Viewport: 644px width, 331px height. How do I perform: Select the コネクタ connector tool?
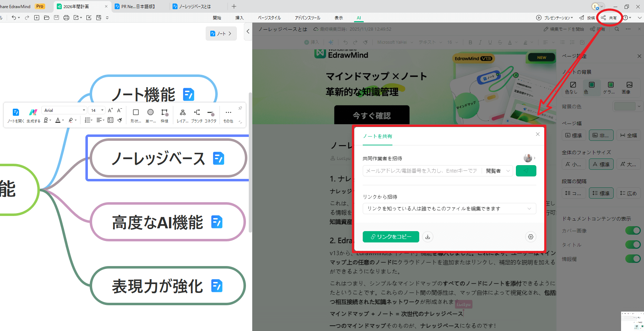coord(211,113)
